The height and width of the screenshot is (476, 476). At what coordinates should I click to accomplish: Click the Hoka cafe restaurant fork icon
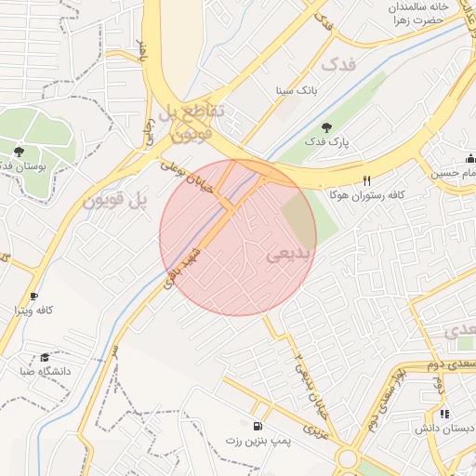pos(367,180)
